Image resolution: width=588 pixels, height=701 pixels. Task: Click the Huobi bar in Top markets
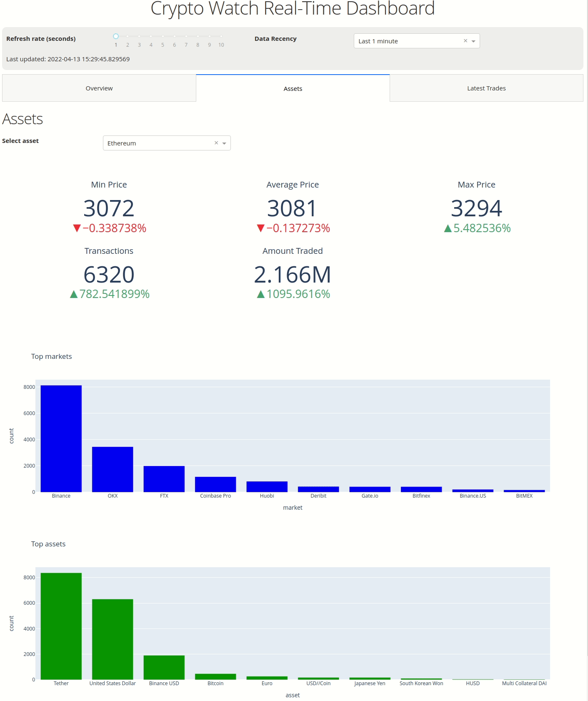click(267, 487)
